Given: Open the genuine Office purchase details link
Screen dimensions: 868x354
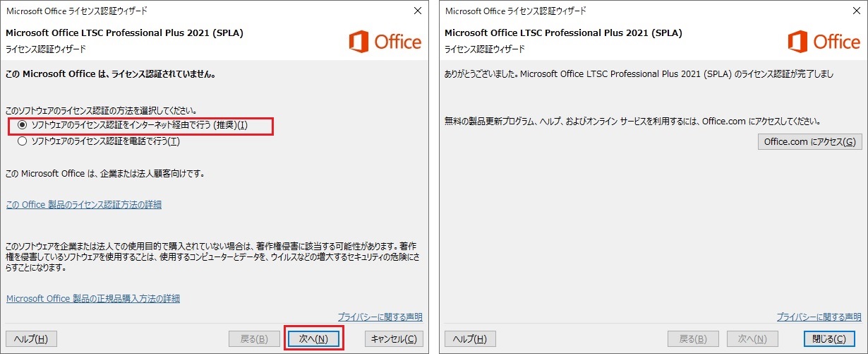Looking at the screenshot, I should pyautogui.click(x=92, y=298).
